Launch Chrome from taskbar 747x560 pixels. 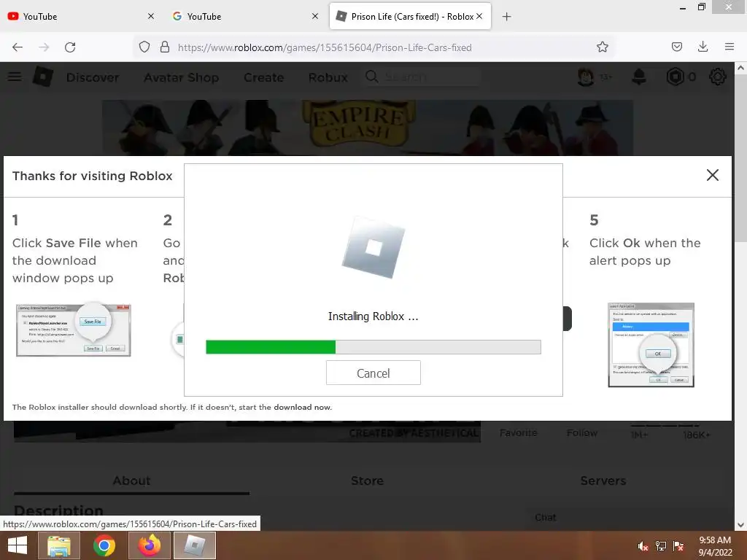click(104, 545)
